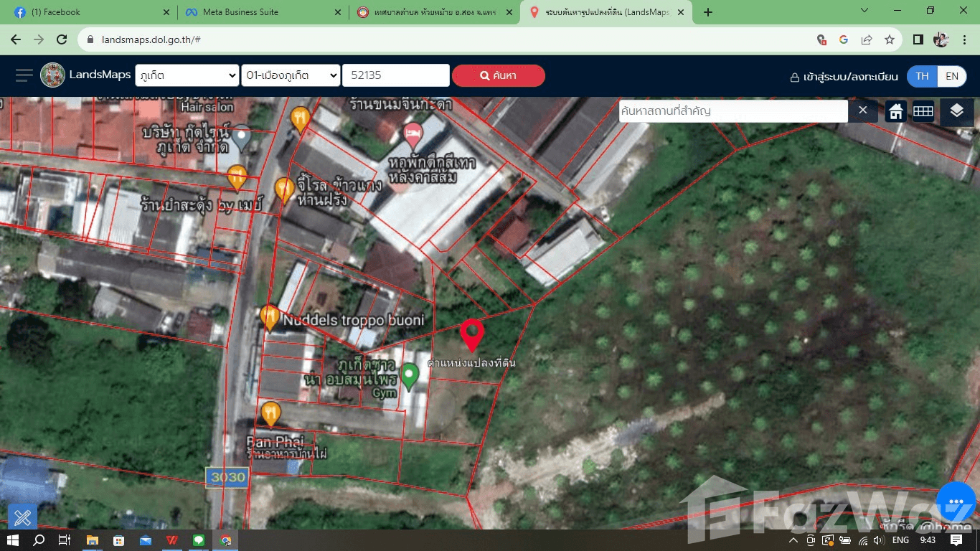This screenshot has height=551, width=980.
Task: Open the grid table icon on map
Action: (x=923, y=111)
